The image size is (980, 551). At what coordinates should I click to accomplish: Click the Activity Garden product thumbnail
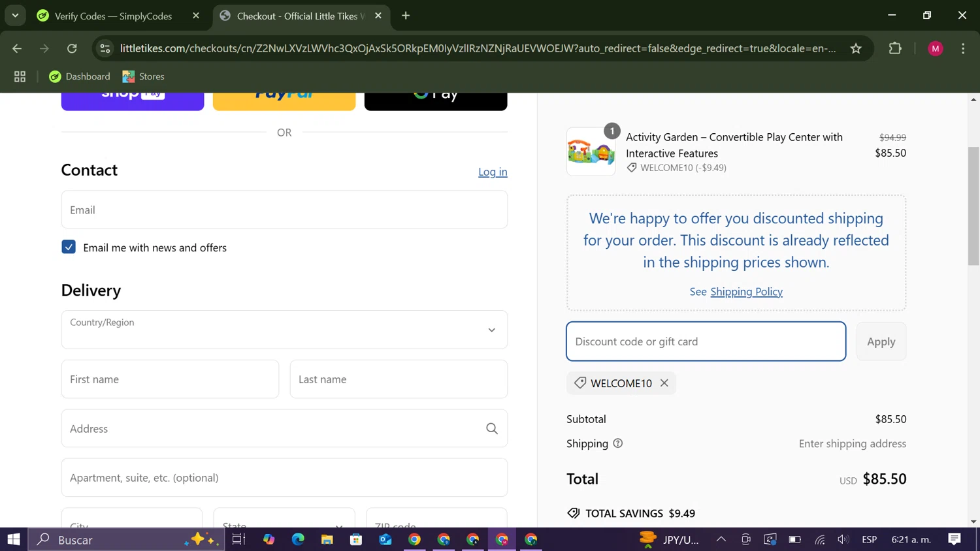coord(591,151)
